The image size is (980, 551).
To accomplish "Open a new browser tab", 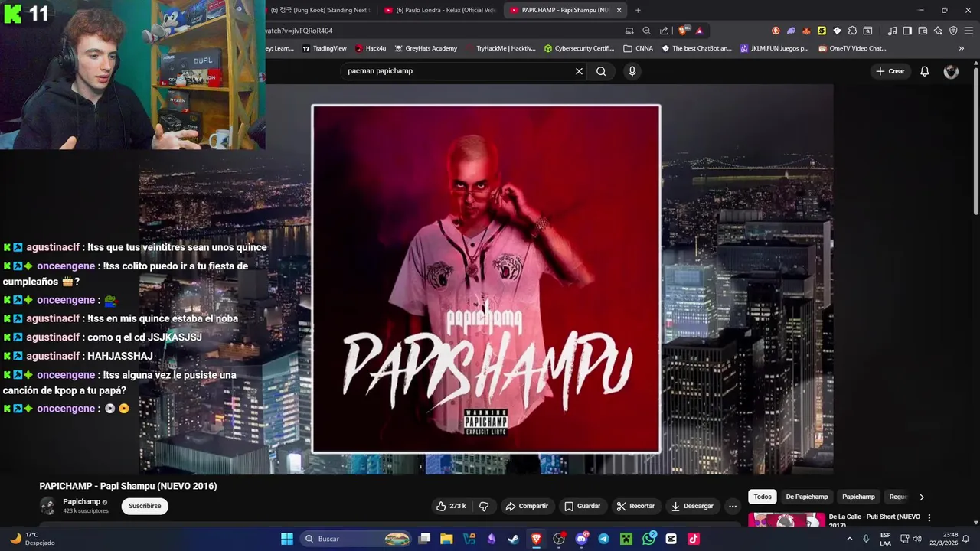I will click(x=638, y=10).
